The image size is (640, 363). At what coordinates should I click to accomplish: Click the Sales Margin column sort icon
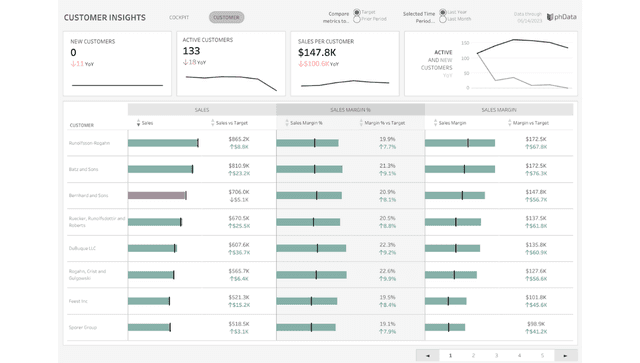tap(436, 123)
